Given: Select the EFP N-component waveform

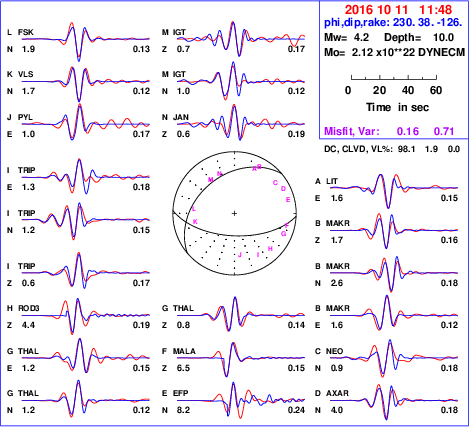Looking at the screenshot, I should click(x=241, y=400).
